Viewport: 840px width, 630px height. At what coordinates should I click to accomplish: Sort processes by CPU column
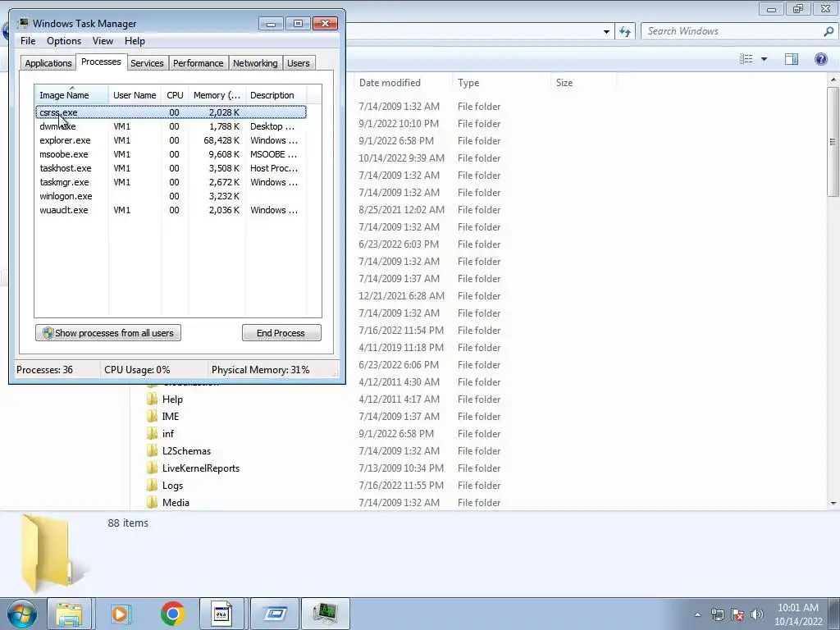(x=175, y=95)
